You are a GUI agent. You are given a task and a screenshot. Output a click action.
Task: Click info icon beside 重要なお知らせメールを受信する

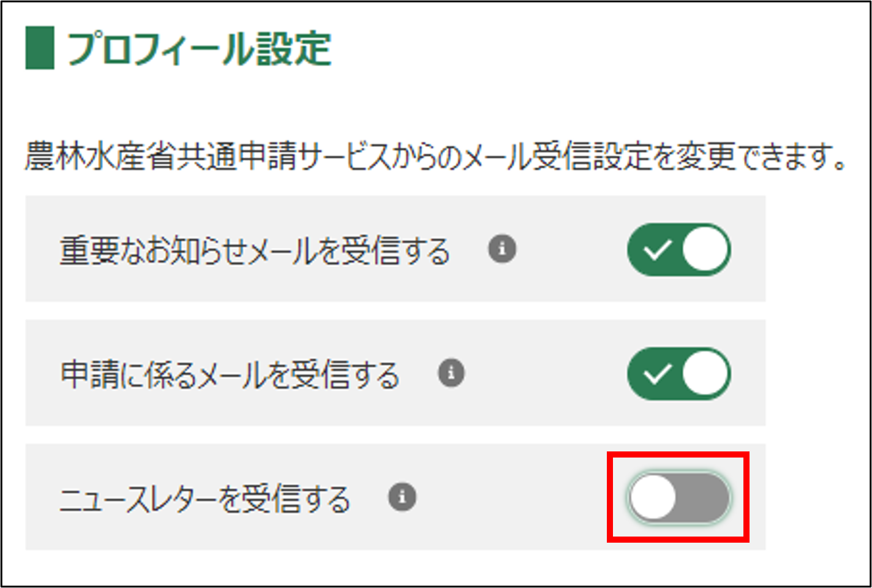pyautogui.click(x=502, y=249)
